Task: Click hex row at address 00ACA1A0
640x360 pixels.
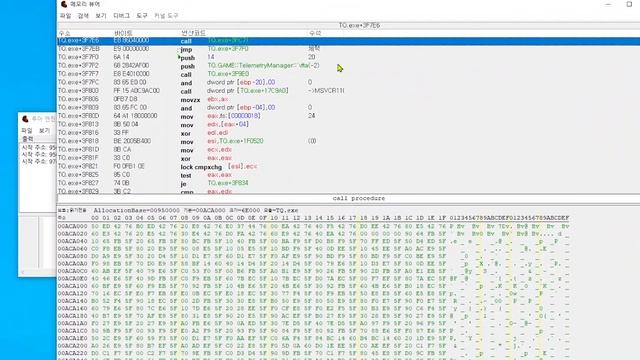Action: pos(313,323)
